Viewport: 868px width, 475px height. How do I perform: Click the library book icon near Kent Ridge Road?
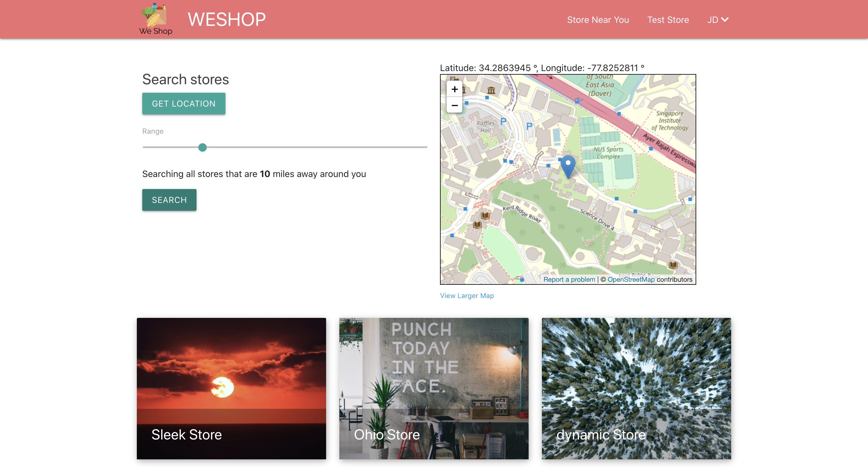coord(485,216)
